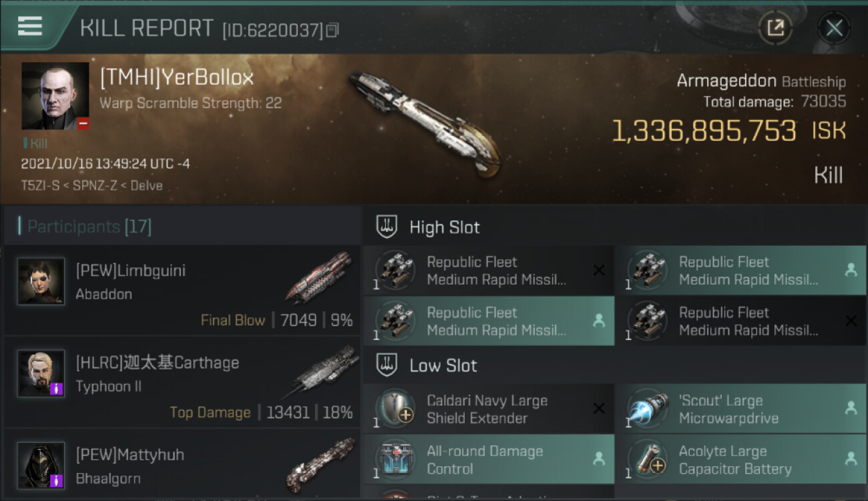Screen dimensions: 868x501
Task: Select the High Slot section header icon
Action: tap(387, 227)
